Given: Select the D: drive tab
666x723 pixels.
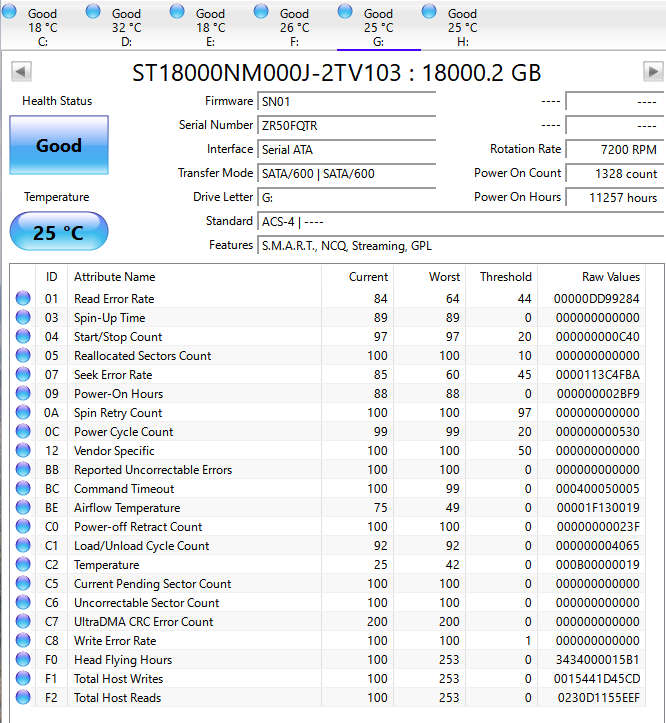Looking at the screenshot, I should (x=126, y=25).
